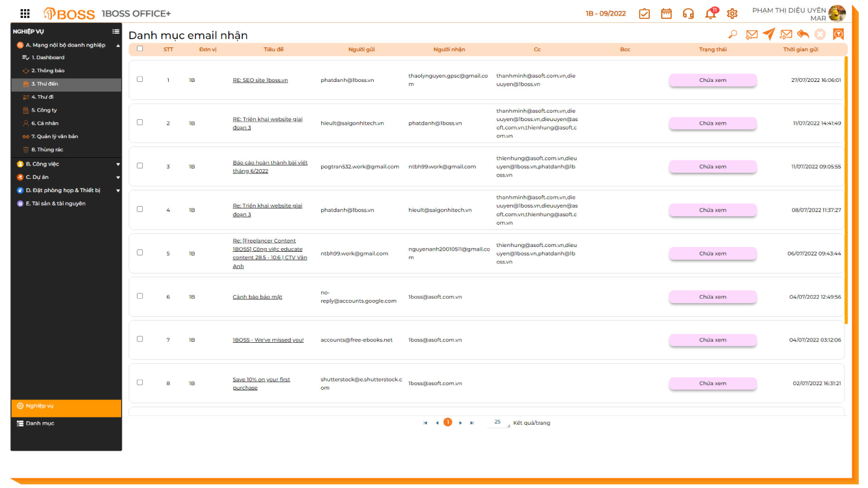Expand the C. Dự án section

[118, 177]
